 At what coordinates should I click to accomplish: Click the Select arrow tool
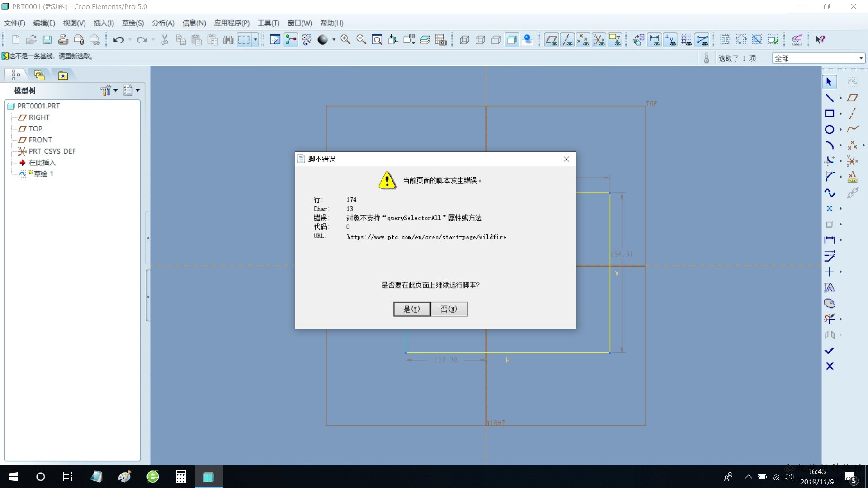click(x=830, y=82)
